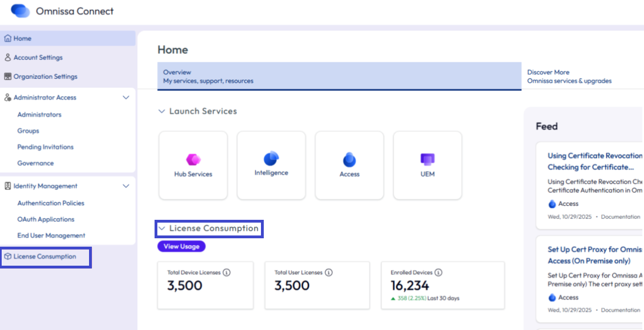Open Groups under Administrator Access
The height and width of the screenshot is (330, 644).
point(29,131)
